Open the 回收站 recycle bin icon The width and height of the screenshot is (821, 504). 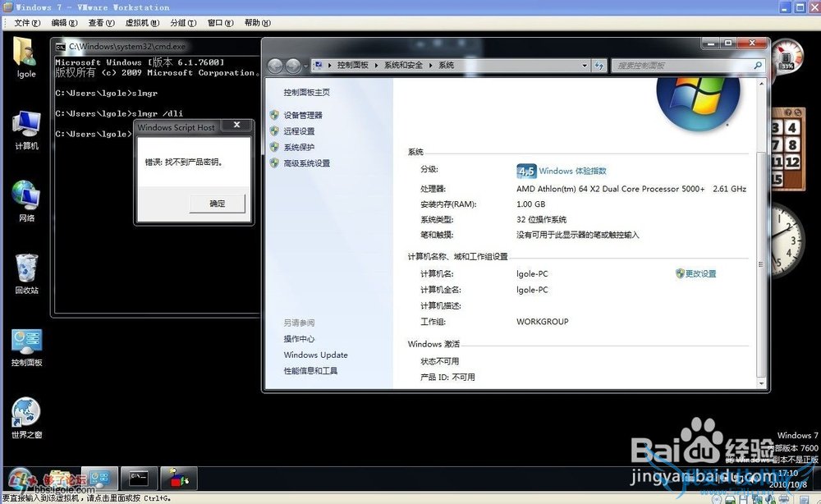(x=26, y=274)
